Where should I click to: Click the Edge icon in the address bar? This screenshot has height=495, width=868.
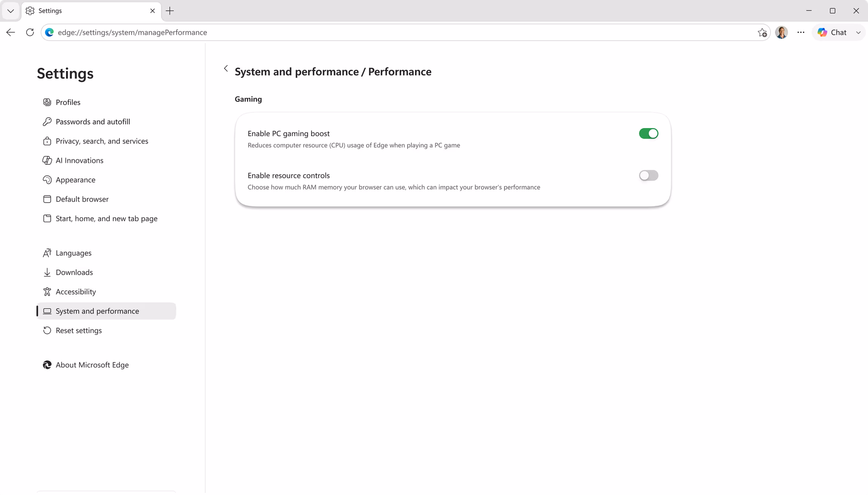tap(50, 33)
